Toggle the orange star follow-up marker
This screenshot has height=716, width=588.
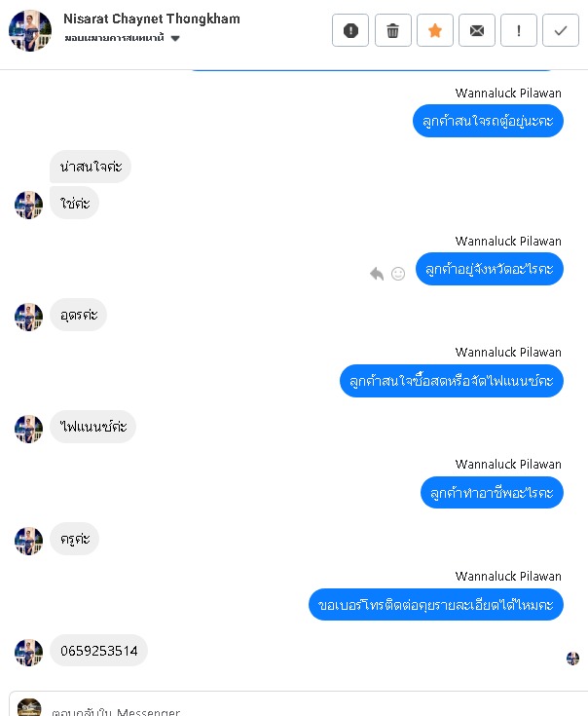click(435, 30)
